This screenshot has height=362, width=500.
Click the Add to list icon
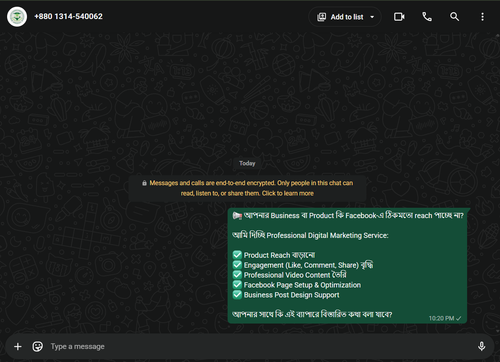point(321,17)
